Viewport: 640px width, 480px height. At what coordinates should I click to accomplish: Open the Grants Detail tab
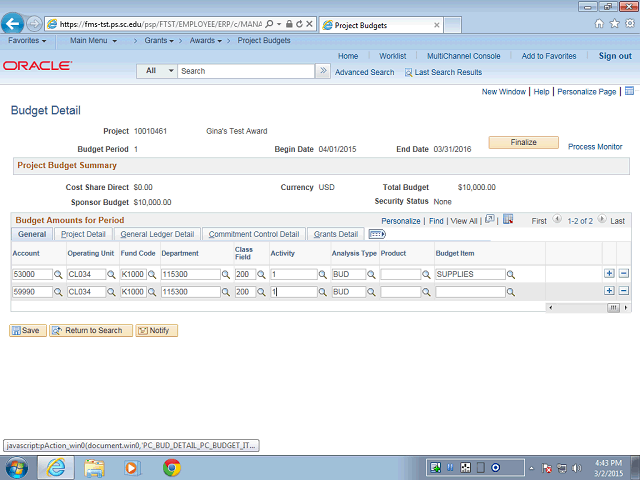(x=336, y=234)
